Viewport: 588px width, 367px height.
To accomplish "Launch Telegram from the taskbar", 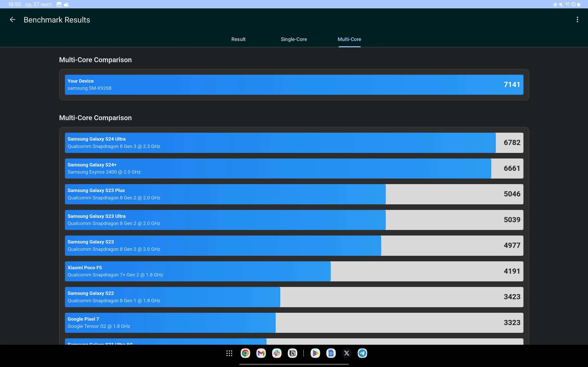I will pyautogui.click(x=362, y=353).
